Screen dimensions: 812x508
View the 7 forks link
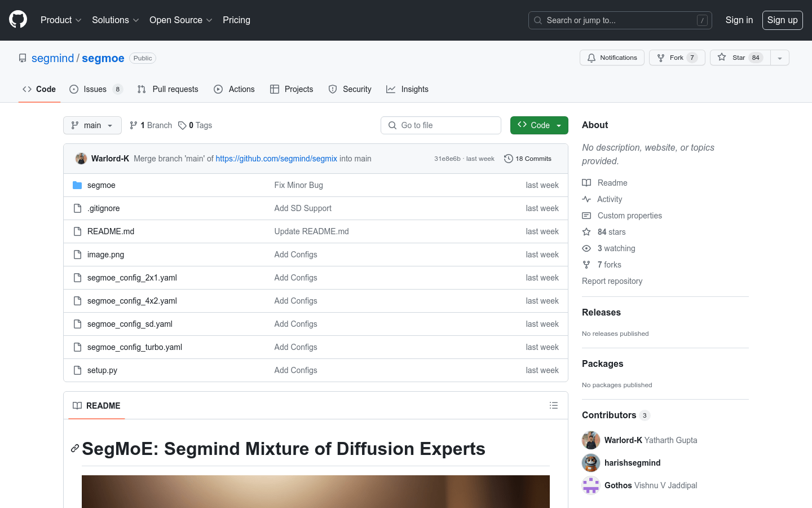(602, 265)
